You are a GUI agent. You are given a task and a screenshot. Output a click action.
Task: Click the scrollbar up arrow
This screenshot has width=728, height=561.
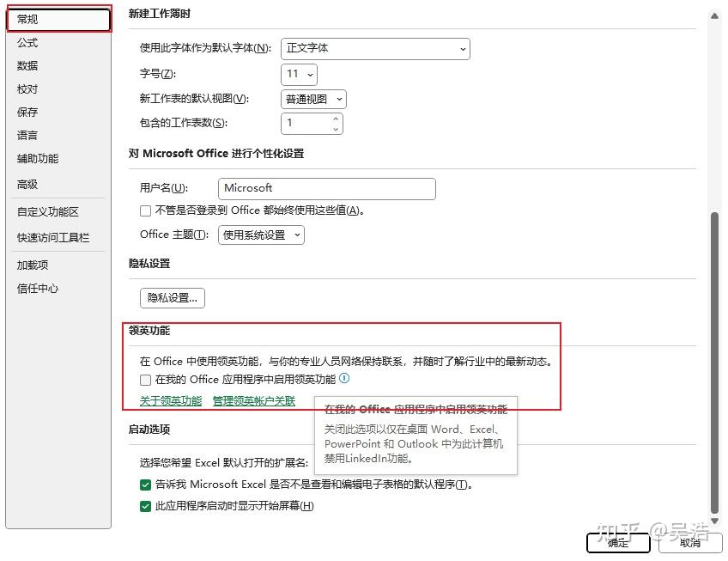point(714,15)
